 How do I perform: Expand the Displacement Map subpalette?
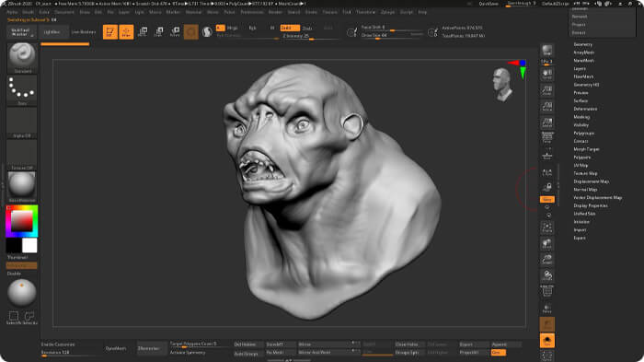pos(592,181)
